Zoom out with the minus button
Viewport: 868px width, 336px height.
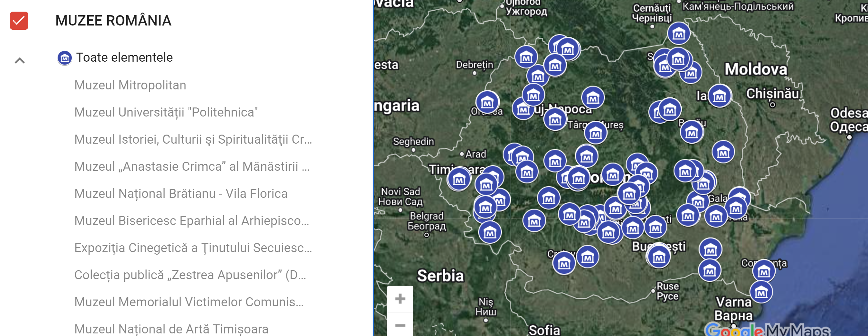tap(400, 325)
